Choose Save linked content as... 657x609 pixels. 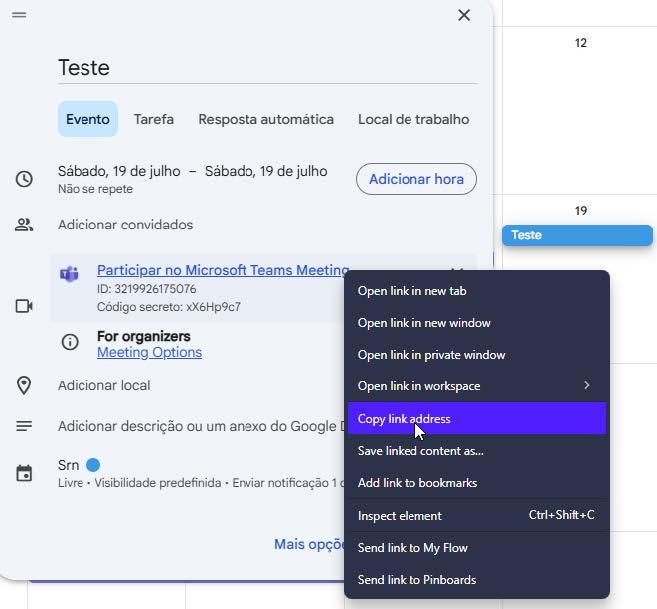point(477,451)
